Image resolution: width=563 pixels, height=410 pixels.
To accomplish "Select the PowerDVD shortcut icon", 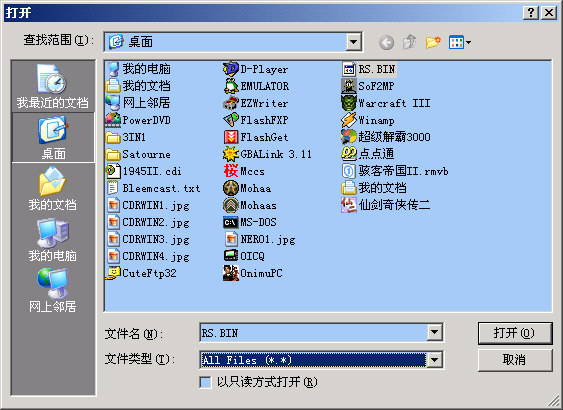I will click(x=113, y=120).
